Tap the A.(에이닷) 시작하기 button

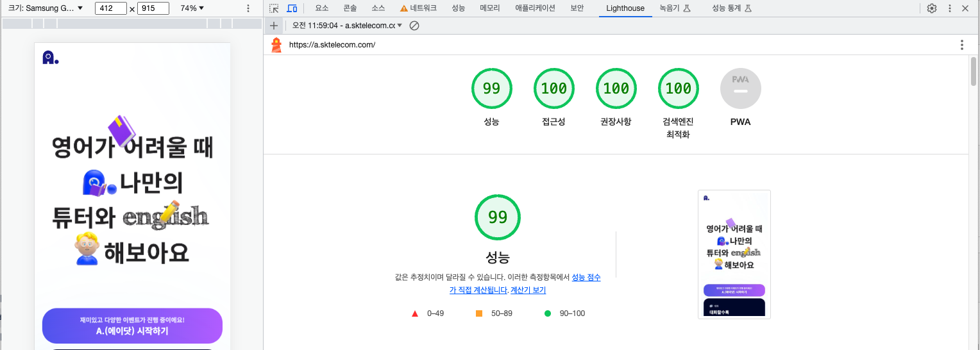tap(132, 326)
